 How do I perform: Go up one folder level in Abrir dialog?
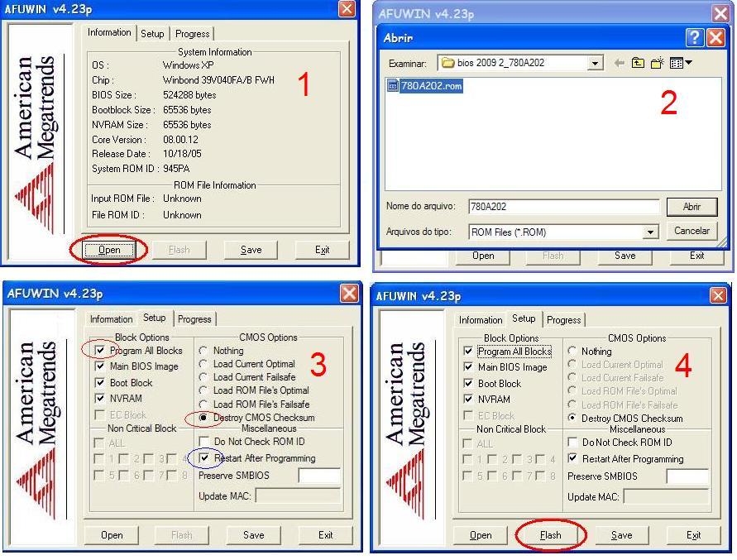pyautogui.click(x=638, y=63)
